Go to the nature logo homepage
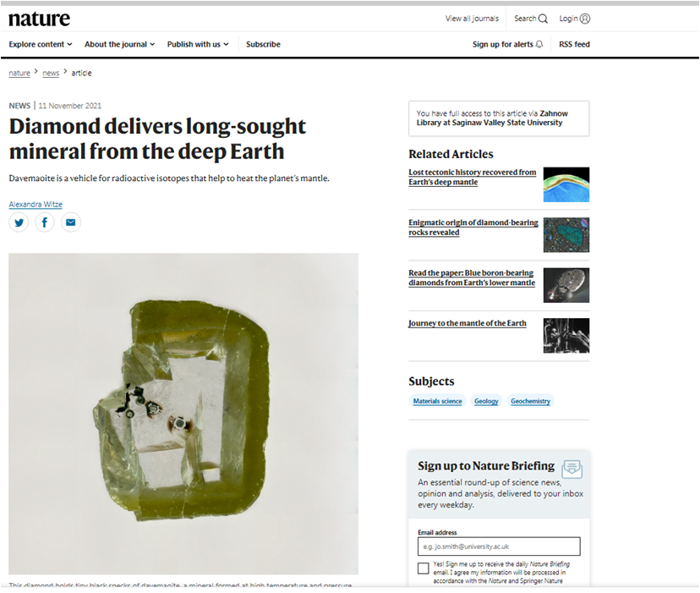The height and width of the screenshot is (593, 700). pos(39,19)
